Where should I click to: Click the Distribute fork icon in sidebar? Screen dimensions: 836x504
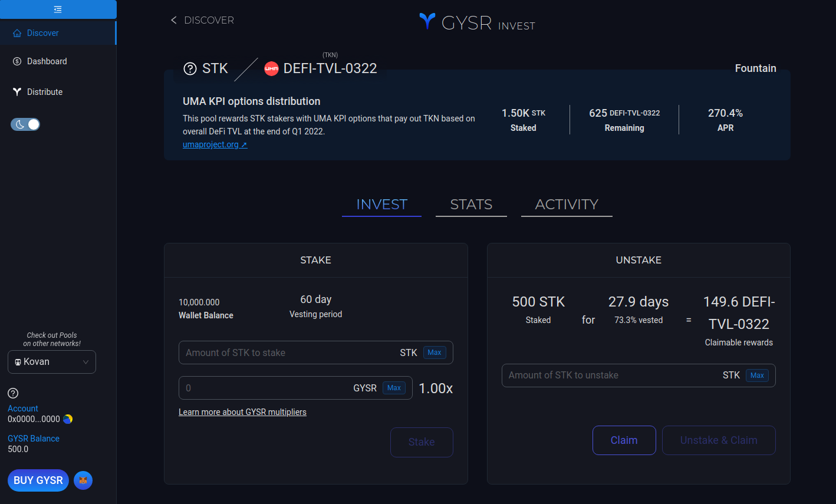click(x=17, y=92)
